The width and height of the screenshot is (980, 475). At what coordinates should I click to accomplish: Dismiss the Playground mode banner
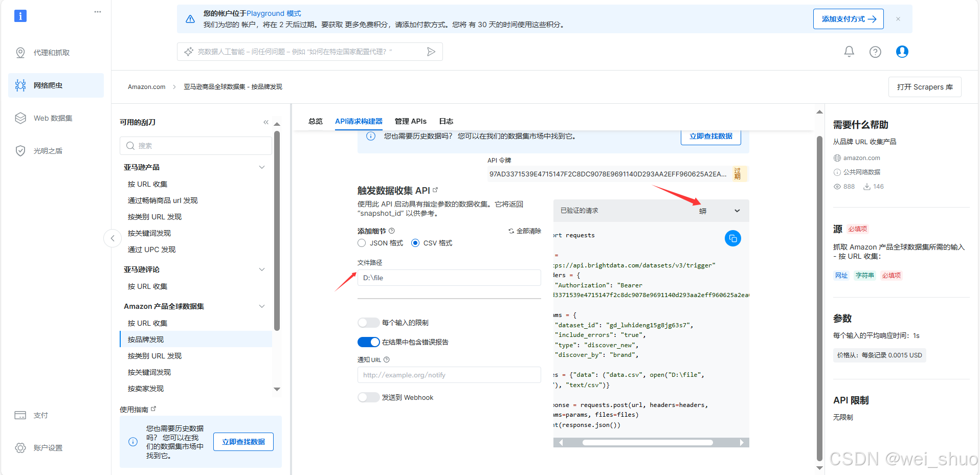click(898, 19)
